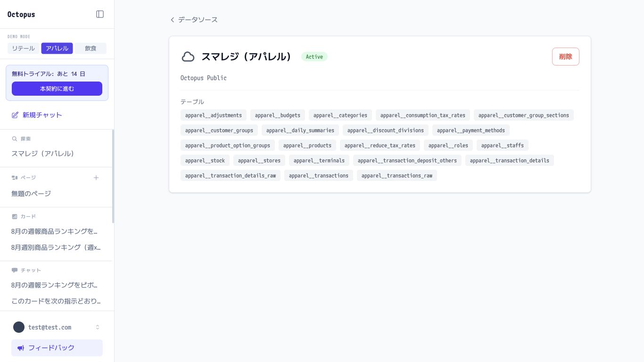Click table tag apparel__stores
Viewport: 644px width, 362px height.
tap(259, 160)
